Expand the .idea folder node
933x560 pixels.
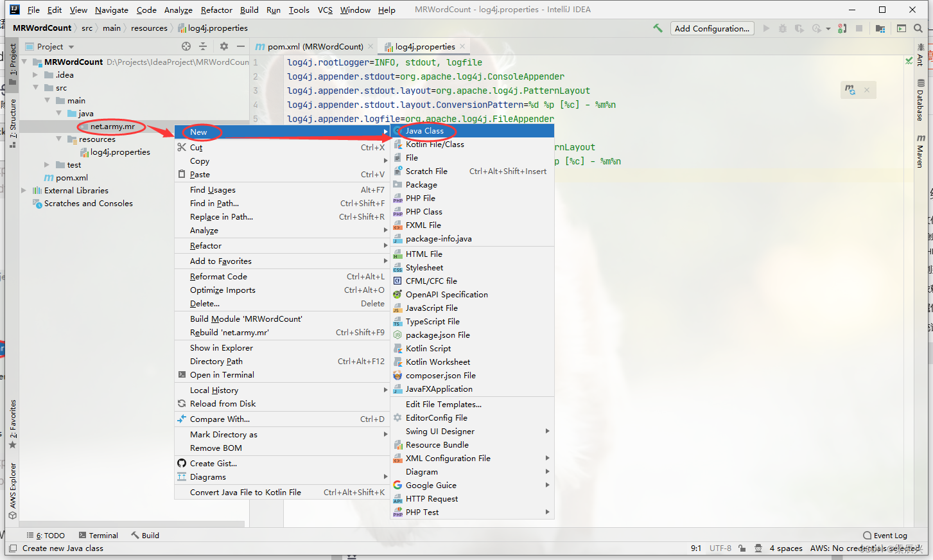pos(36,75)
